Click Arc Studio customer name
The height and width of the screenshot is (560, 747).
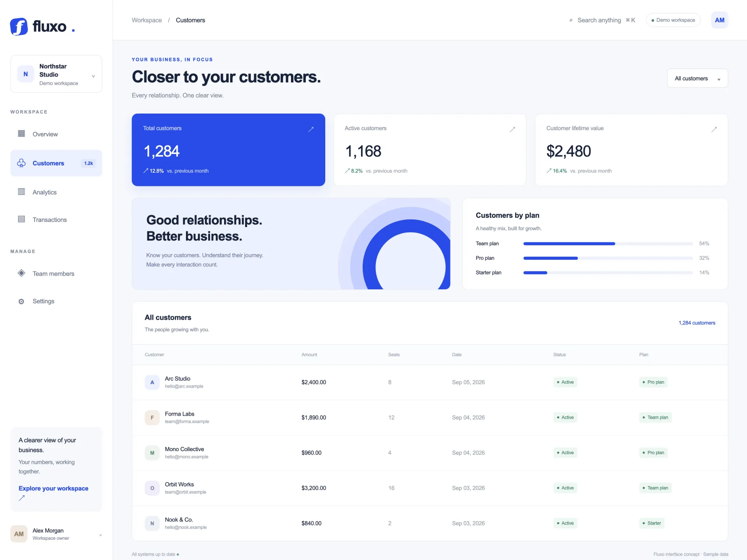[177, 379]
